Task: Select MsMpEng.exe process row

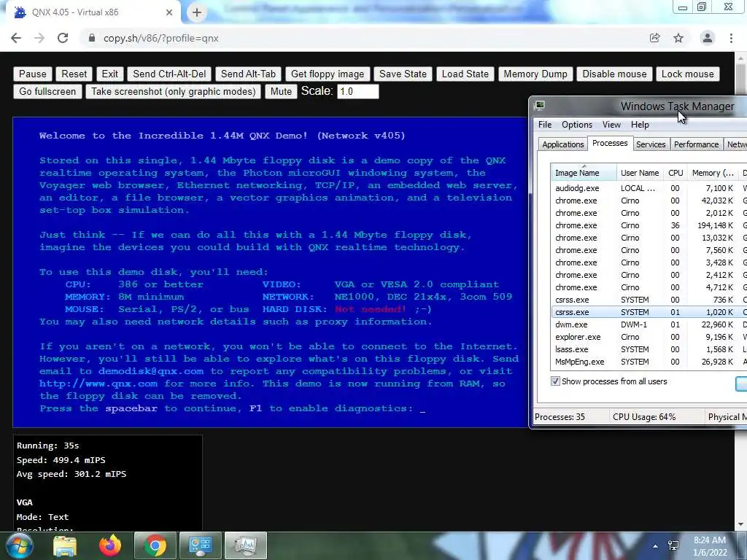Action: pyautogui.click(x=649, y=362)
